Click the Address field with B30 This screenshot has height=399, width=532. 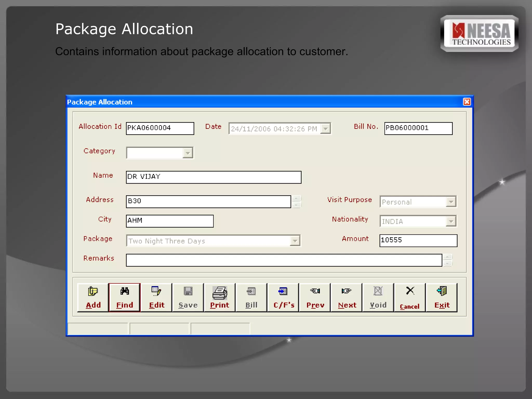coord(208,202)
